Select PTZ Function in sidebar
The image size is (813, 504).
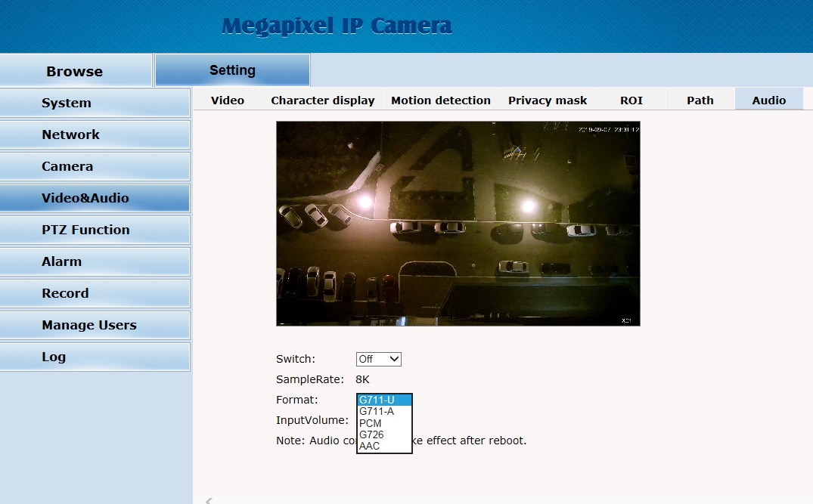coord(95,230)
